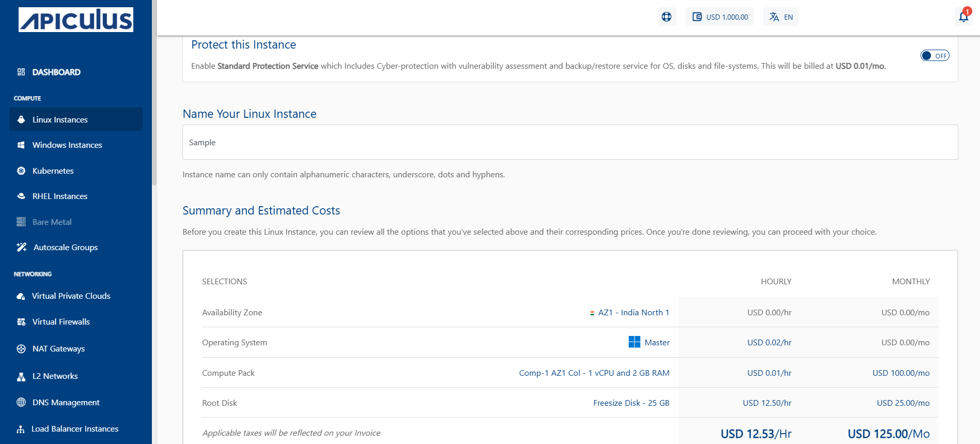The image size is (980, 444).
Task: Open the EN language selector
Action: [x=781, y=17]
